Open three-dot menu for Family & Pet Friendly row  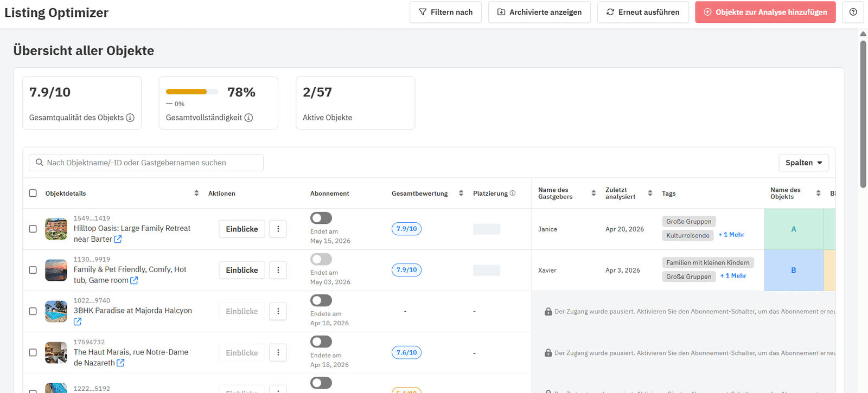278,270
